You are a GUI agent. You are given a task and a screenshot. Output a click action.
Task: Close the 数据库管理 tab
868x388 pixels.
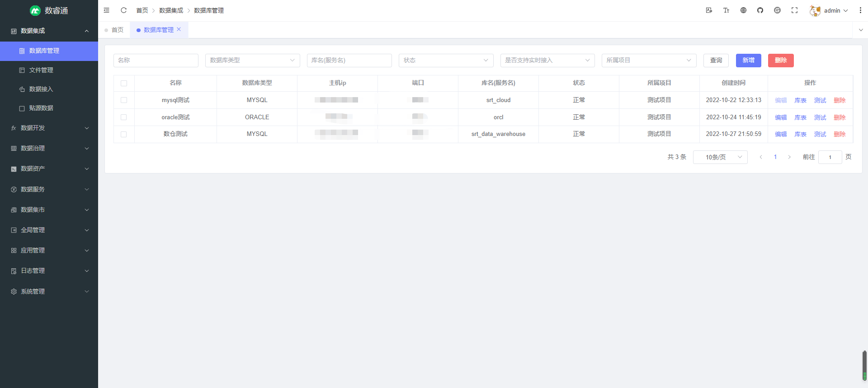tap(179, 29)
